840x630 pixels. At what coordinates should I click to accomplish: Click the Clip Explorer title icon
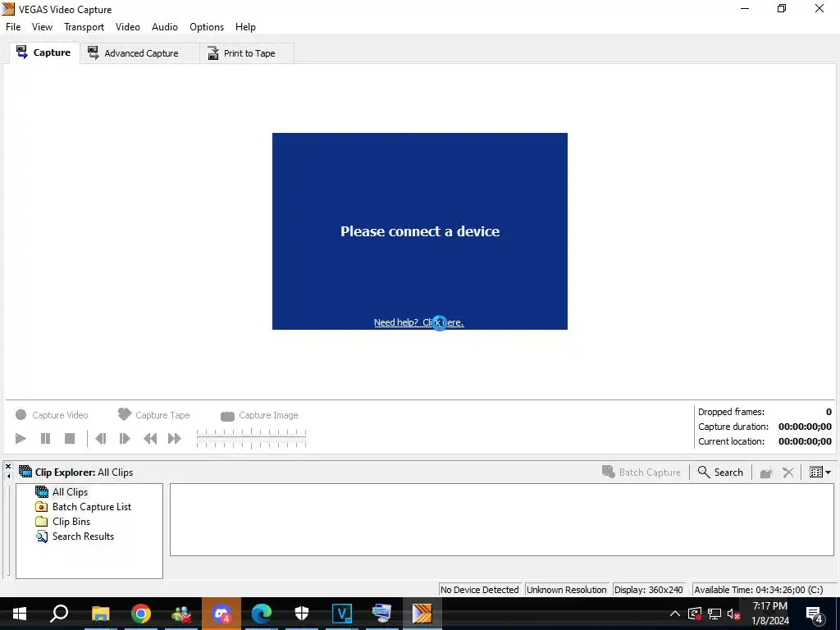[25, 472]
